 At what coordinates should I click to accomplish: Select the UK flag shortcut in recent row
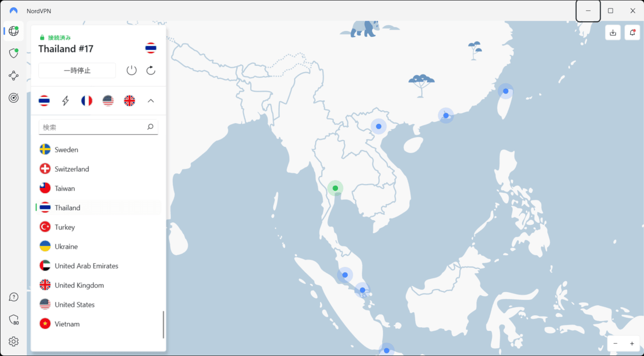[129, 101]
